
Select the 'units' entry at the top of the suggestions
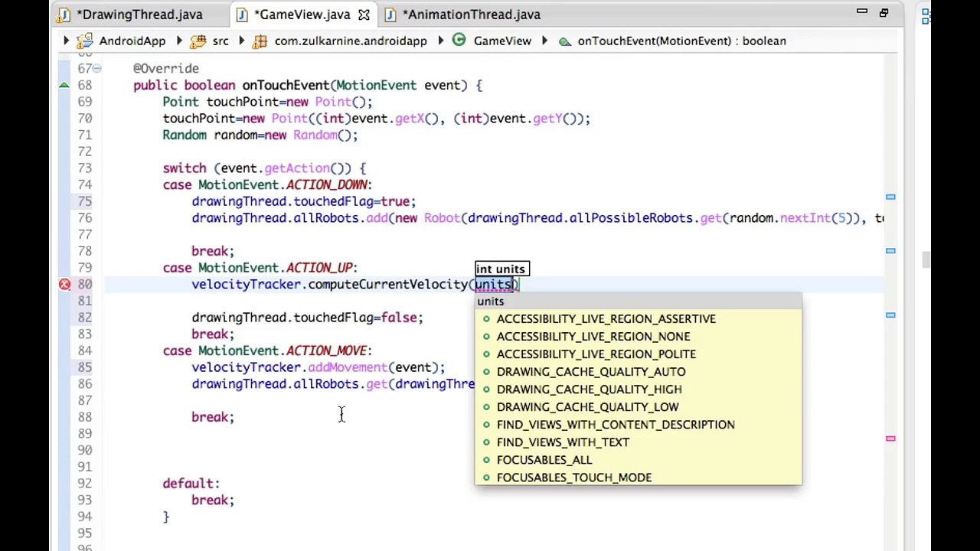point(638,301)
